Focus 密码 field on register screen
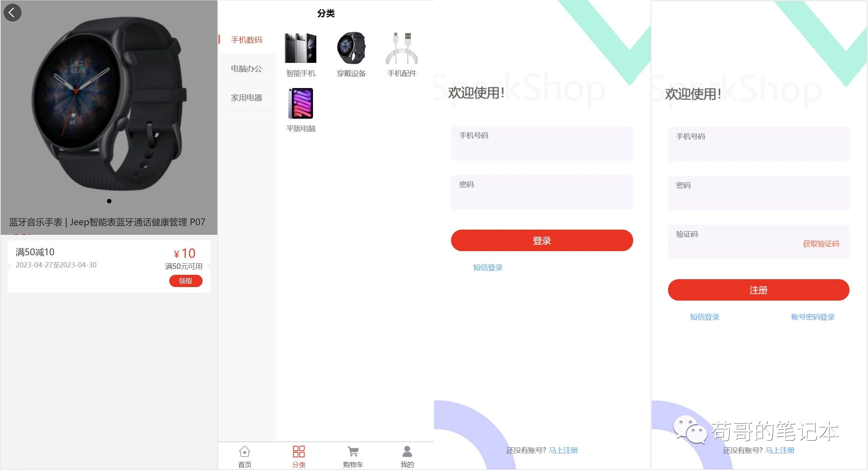 pyautogui.click(x=759, y=193)
